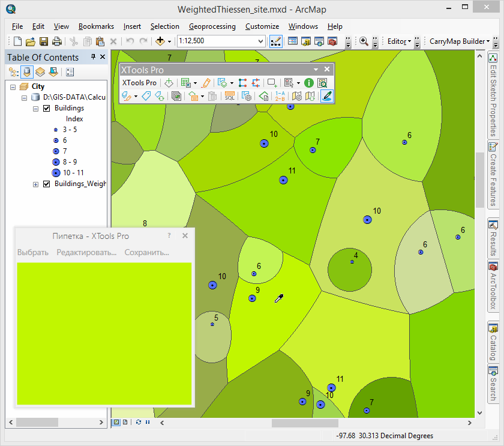Open the Edit Sketch Properties side tab
504x446 pixels.
(493, 95)
